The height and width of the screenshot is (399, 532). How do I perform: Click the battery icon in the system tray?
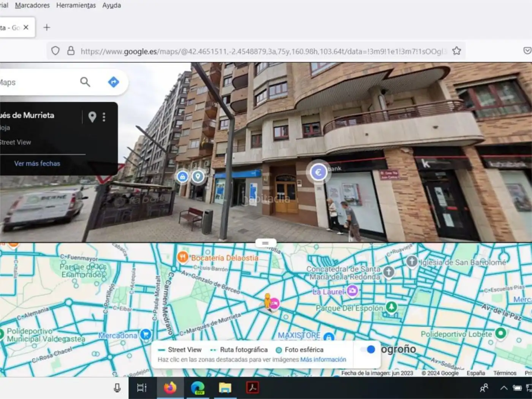(x=517, y=388)
